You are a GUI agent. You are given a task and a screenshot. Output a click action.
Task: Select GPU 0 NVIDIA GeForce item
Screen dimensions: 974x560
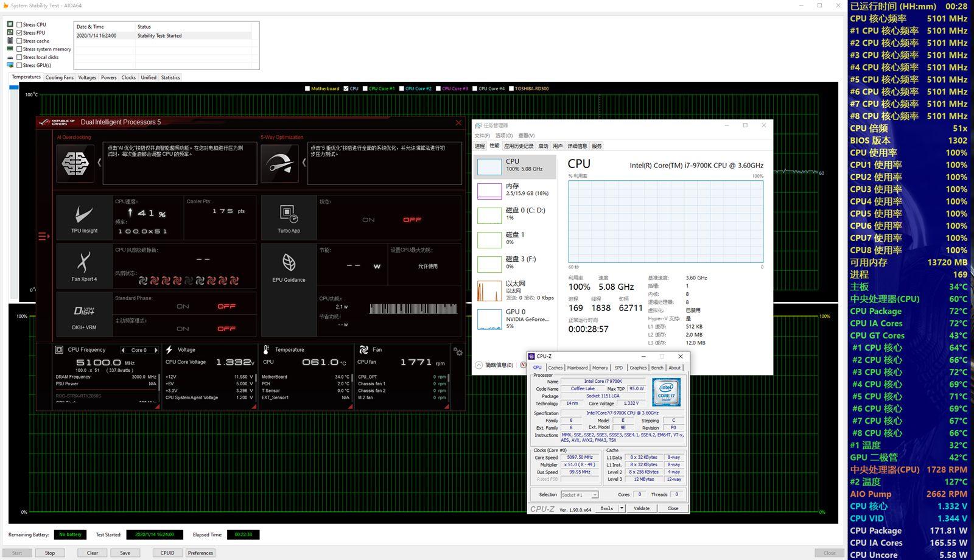[514, 318]
